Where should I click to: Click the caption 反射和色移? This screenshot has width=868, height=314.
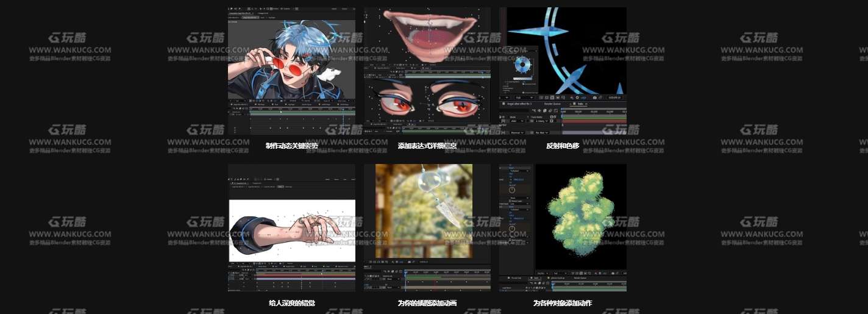[x=563, y=146]
